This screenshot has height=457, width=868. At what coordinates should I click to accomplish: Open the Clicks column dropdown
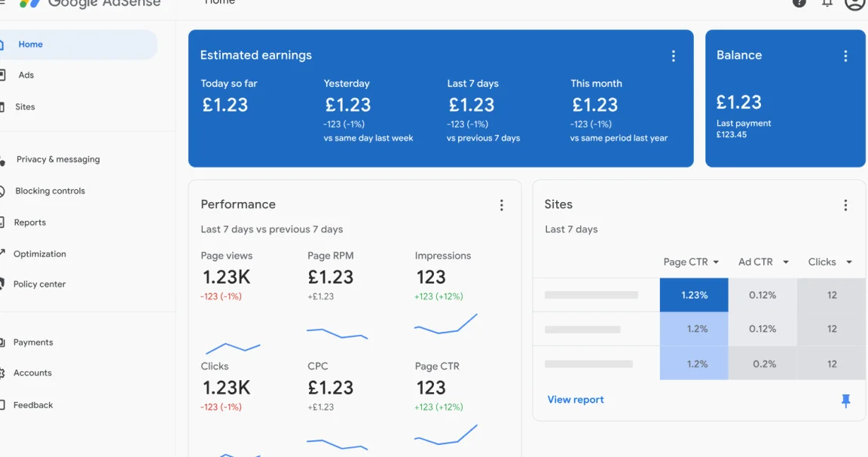[829, 262]
